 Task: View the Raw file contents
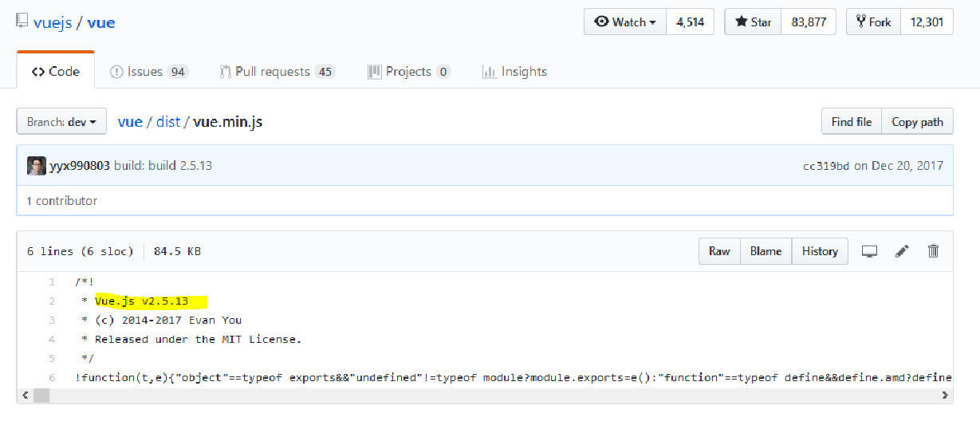[x=719, y=251]
